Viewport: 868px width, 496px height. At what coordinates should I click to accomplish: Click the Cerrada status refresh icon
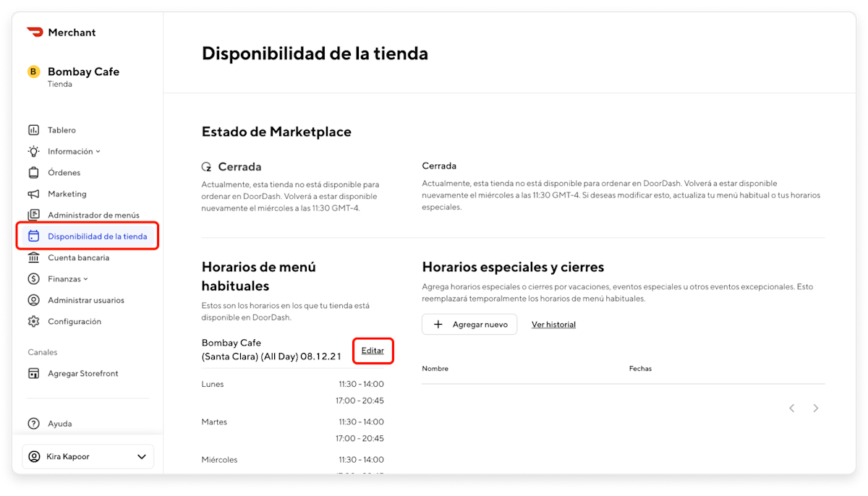pyautogui.click(x=207, y=167)
